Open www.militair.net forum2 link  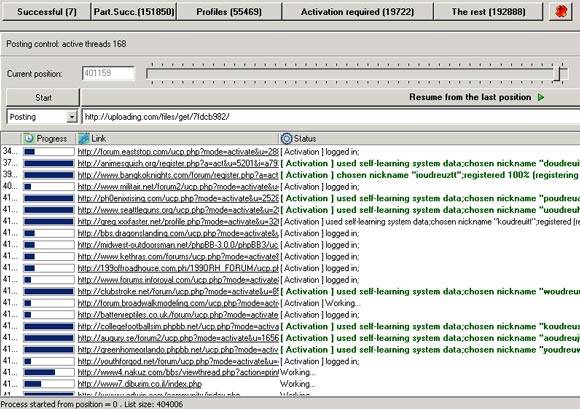[178, 187]
